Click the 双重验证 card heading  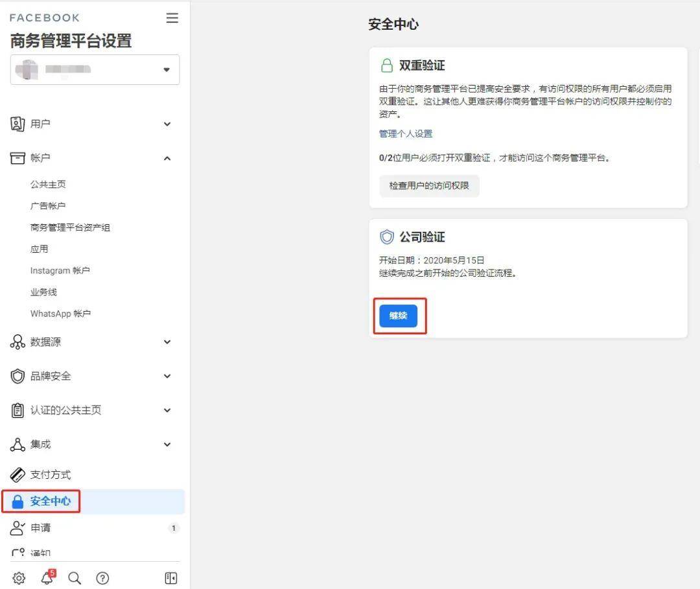(x=422, y=65)
